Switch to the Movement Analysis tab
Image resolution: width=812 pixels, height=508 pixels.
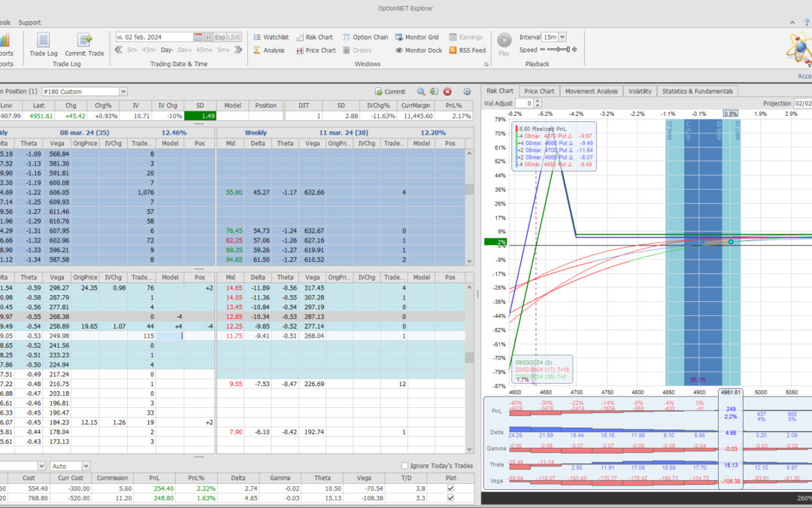coord(590,91)
